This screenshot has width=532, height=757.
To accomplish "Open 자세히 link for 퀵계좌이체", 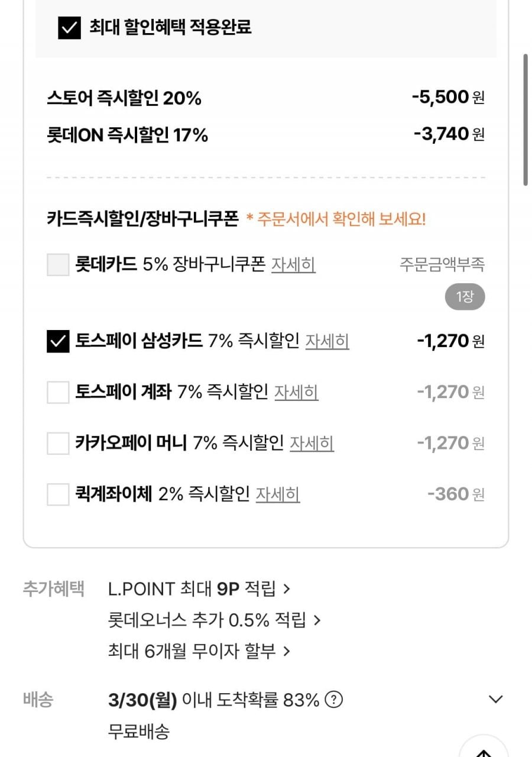I will point(278,494).
